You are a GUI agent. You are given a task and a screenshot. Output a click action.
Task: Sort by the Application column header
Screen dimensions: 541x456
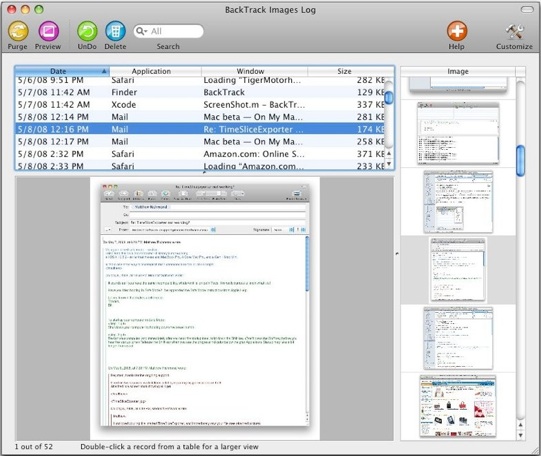coord(155,71)
